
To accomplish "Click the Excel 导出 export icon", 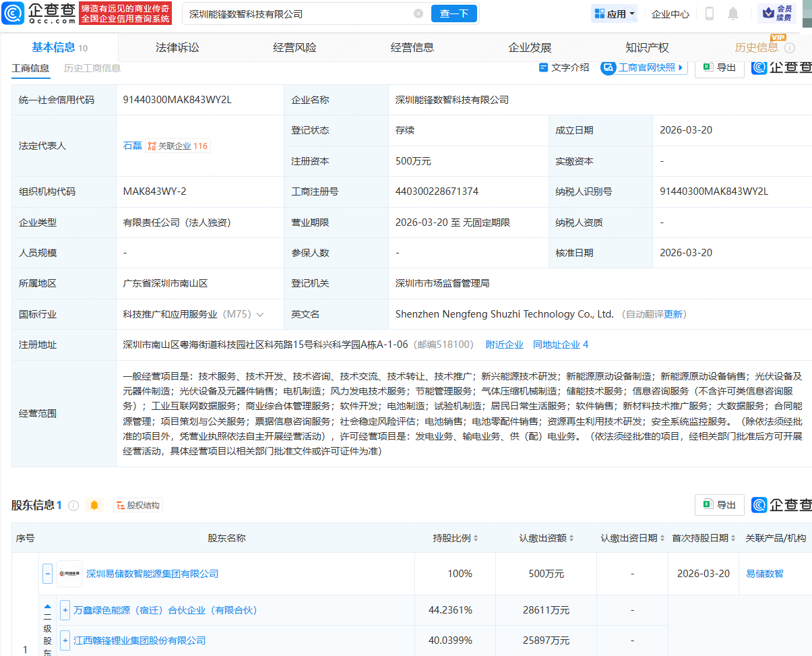I will 707,67.
